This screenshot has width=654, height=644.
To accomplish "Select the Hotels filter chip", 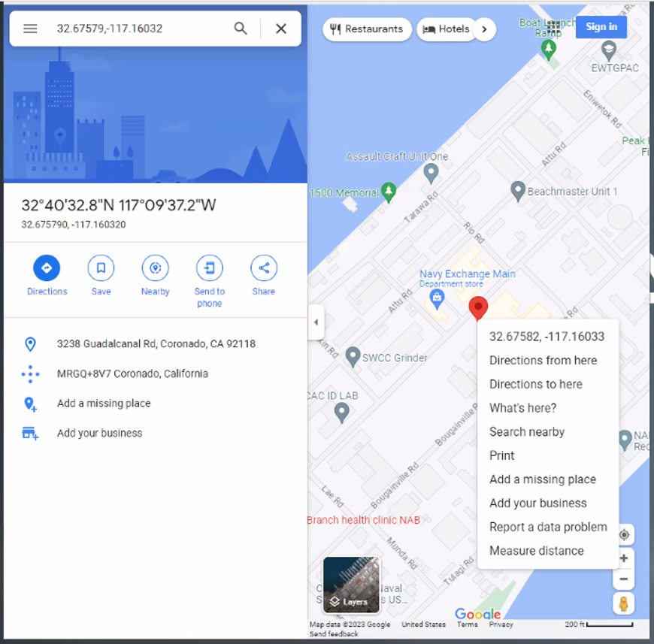I will pyautogui.click(x=447, y=29).
